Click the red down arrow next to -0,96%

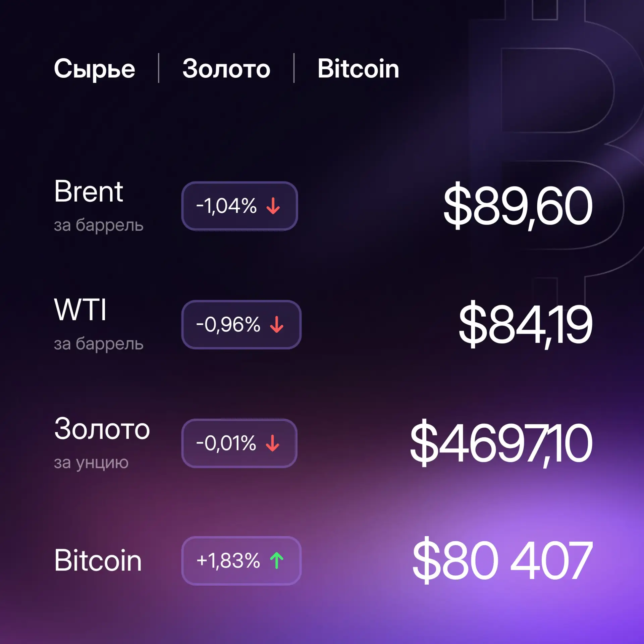(277, 324)
